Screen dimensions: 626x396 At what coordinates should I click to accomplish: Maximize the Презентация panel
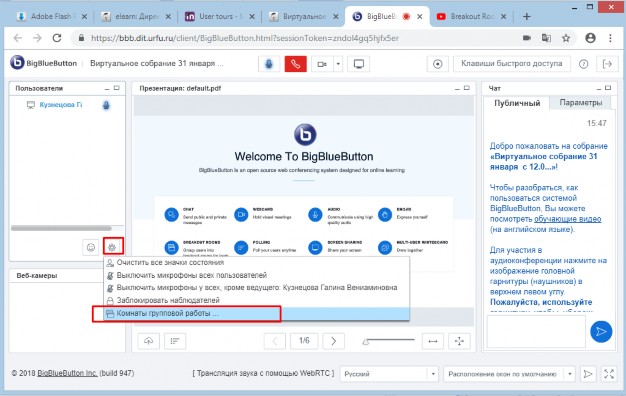(x=467, y=88)
